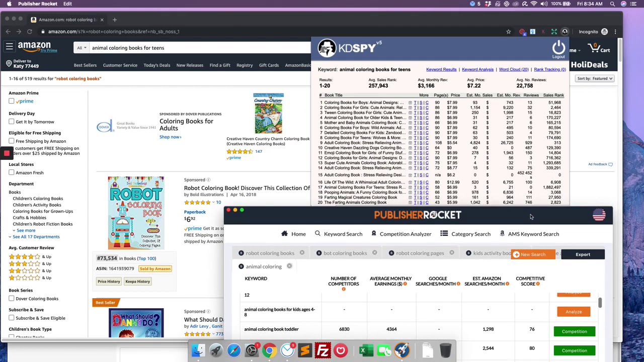Image resolution: width=644 pixels, height=362 pixels.
Task: Open the Competition Analyzer tool
Action: pos(401,234)
